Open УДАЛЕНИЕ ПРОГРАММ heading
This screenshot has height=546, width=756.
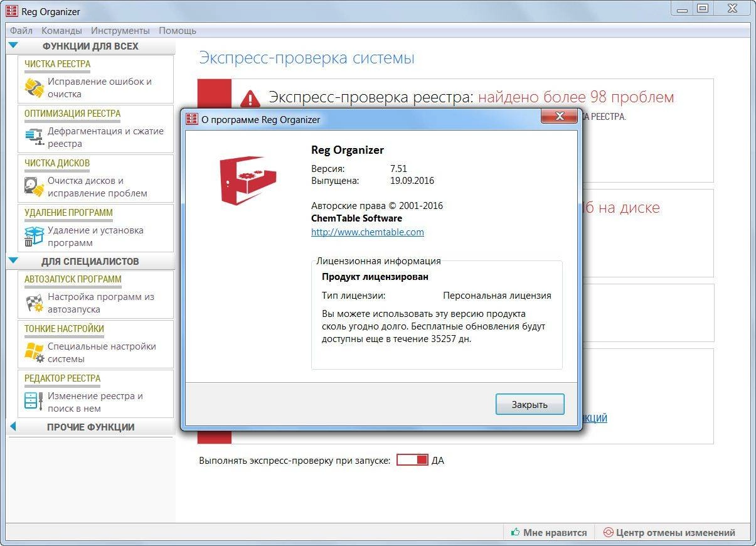pyautogui.click(x=68, y=213)
